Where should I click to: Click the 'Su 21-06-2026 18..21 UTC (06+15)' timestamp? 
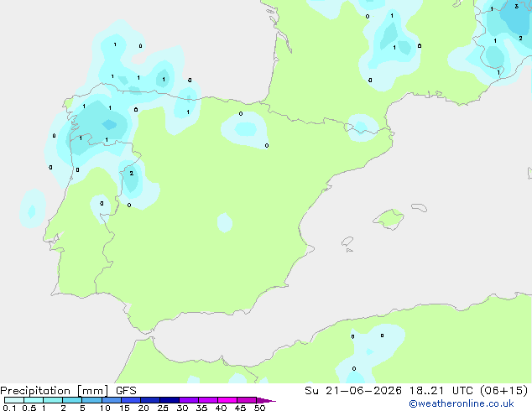pyautogui.click(x=416, y=391)
